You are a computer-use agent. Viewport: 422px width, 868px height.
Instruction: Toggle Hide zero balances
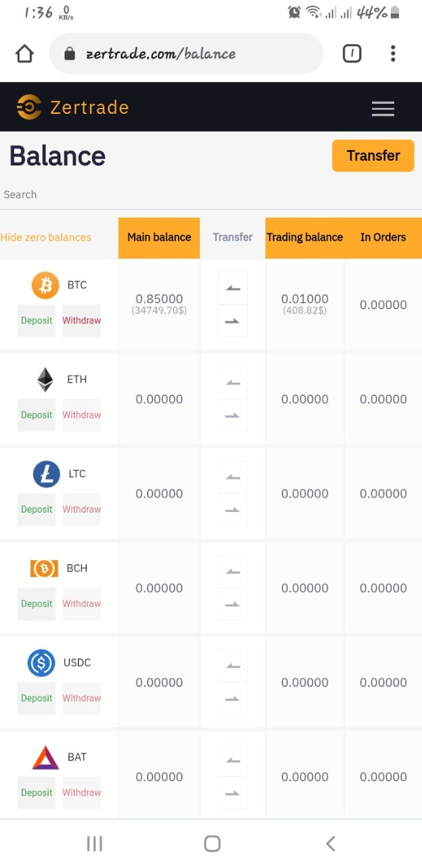point(45,237)
